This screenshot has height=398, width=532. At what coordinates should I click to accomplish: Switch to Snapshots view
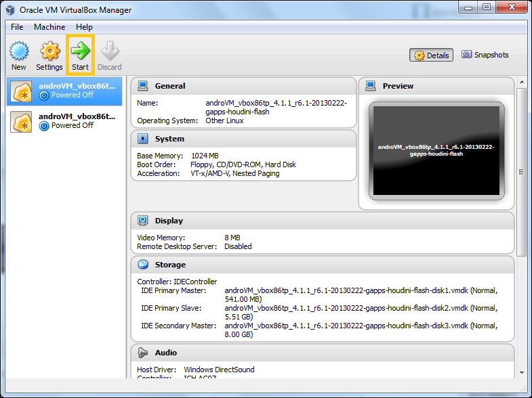pos(485,55)
